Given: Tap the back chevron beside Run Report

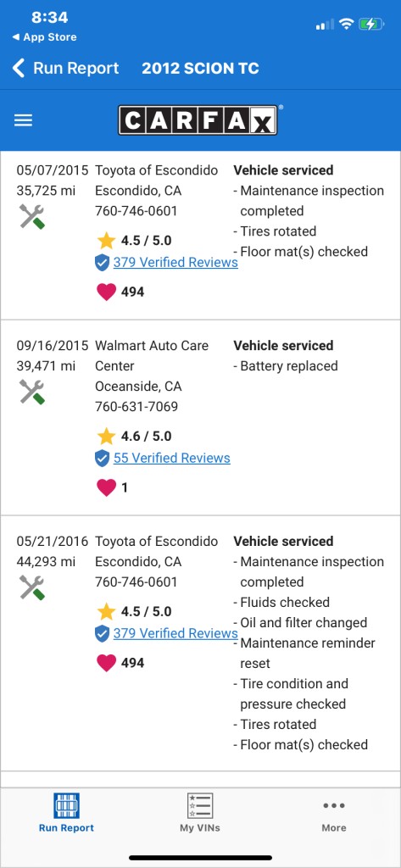Looking at the screenshot, I should (x=19, y=69).
